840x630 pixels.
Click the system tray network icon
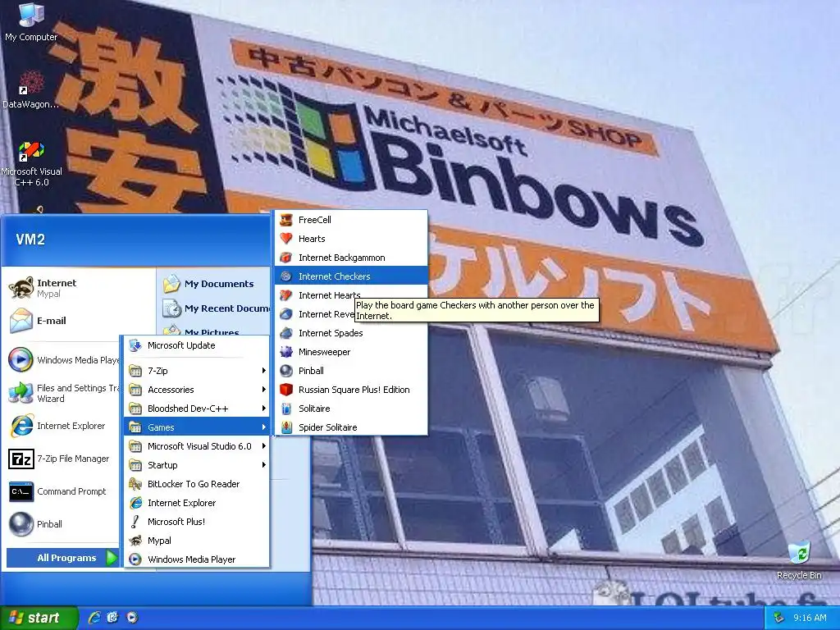(779, 618)
